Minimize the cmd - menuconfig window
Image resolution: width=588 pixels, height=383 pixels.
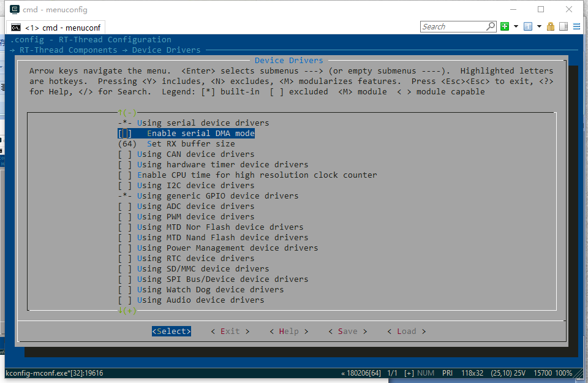click(x=513, y=9)
